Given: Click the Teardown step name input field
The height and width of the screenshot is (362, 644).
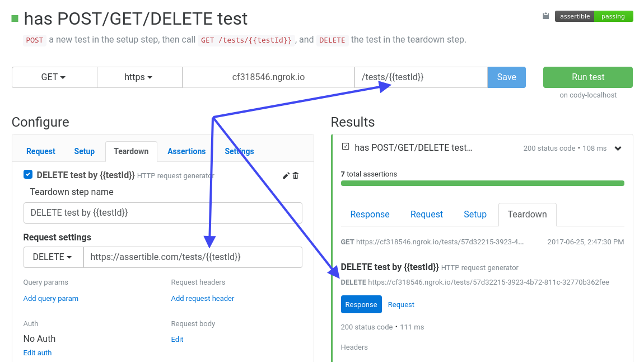Looking at the screenshot, I should 162,213.
